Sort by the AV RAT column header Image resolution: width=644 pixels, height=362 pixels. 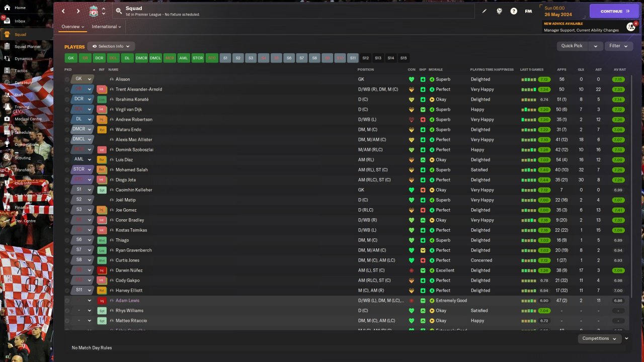(619, 69)
